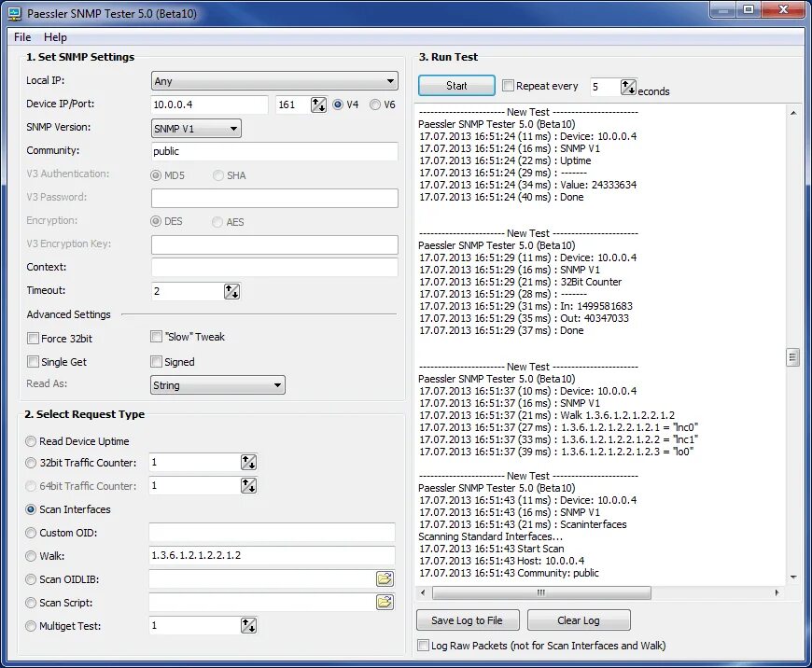Enable the Force 32bit checkbox

(x=33, y=338)
